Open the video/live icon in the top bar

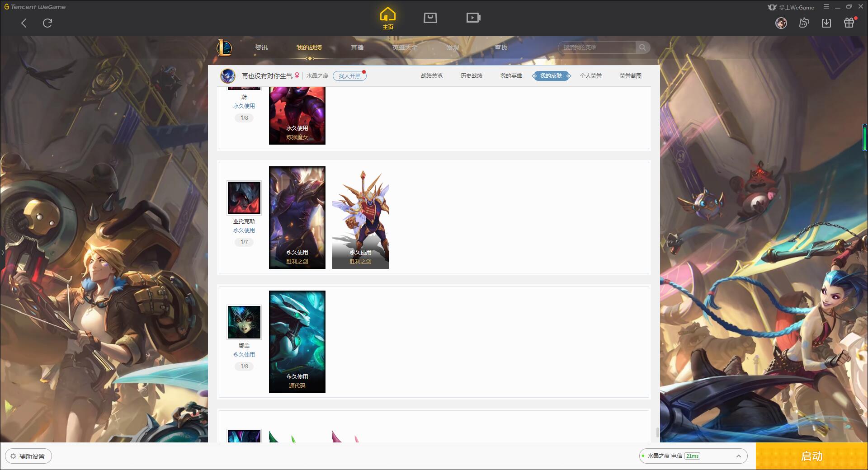point(473,18)
